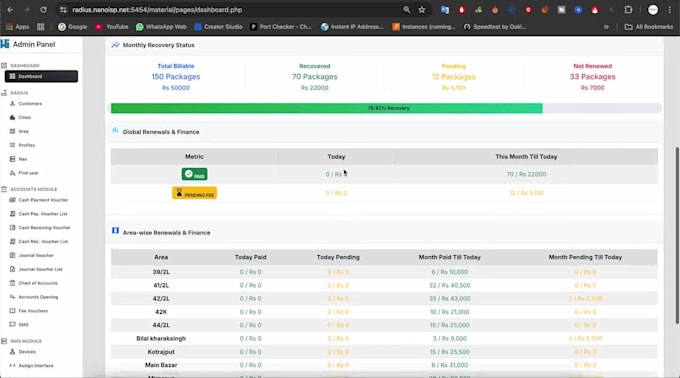
Task: Click the Monthly Recovery Status chart icon
Action: click(115, 45)
